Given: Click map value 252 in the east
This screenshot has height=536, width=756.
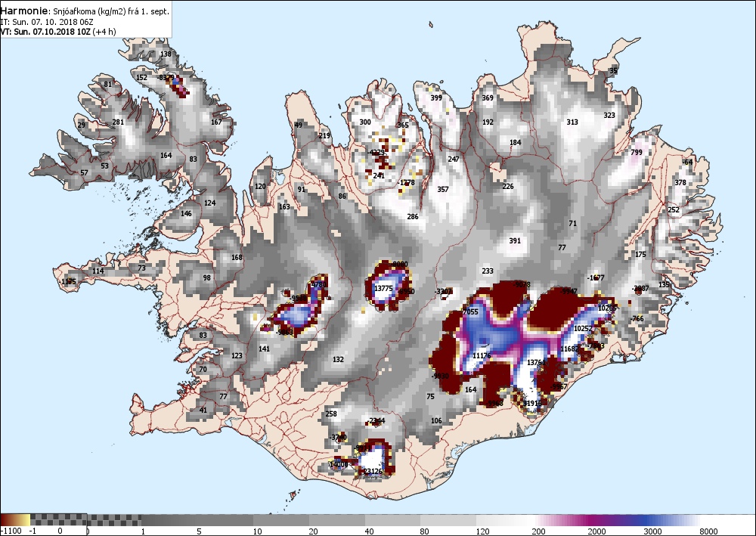Looking at the screenshot, I should pos(674,209).
